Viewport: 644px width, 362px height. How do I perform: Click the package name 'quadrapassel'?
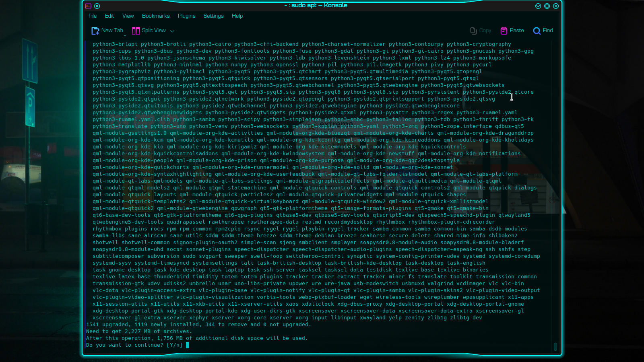(x=186, y=222)
